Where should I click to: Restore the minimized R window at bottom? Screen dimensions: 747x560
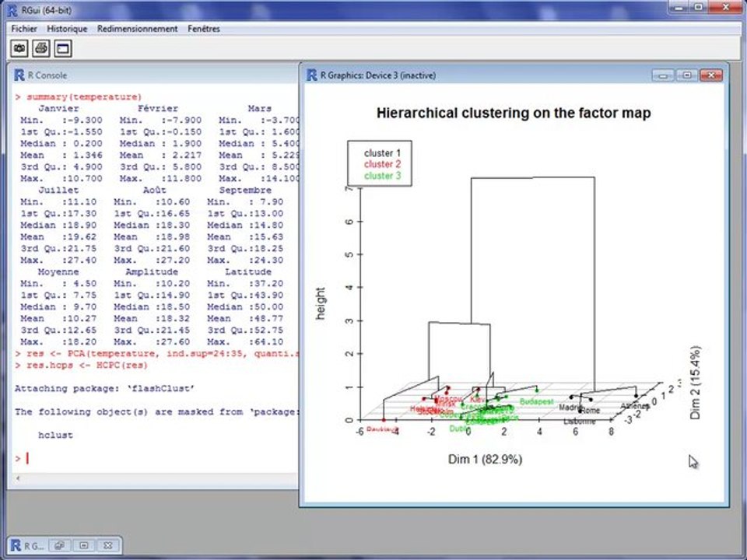60,546
